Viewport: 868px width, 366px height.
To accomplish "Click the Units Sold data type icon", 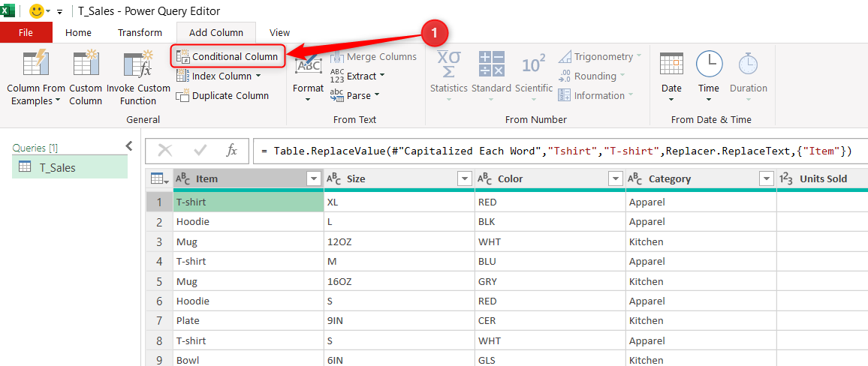I will click(x=787, y=178).
